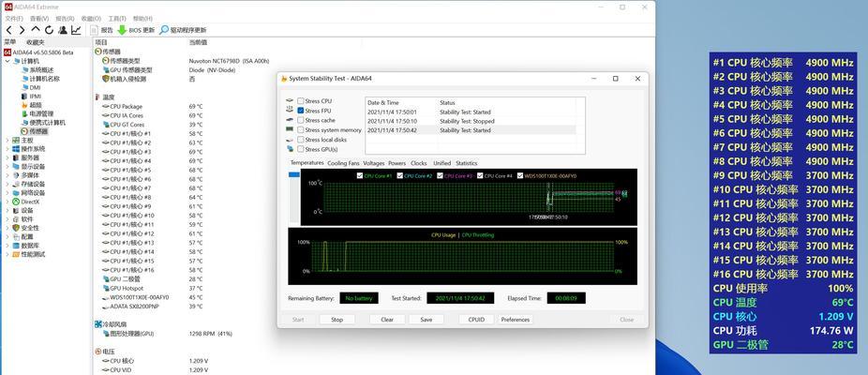
Task: Select 便携式计算机 tree item
Action: [x=43, y=123]
